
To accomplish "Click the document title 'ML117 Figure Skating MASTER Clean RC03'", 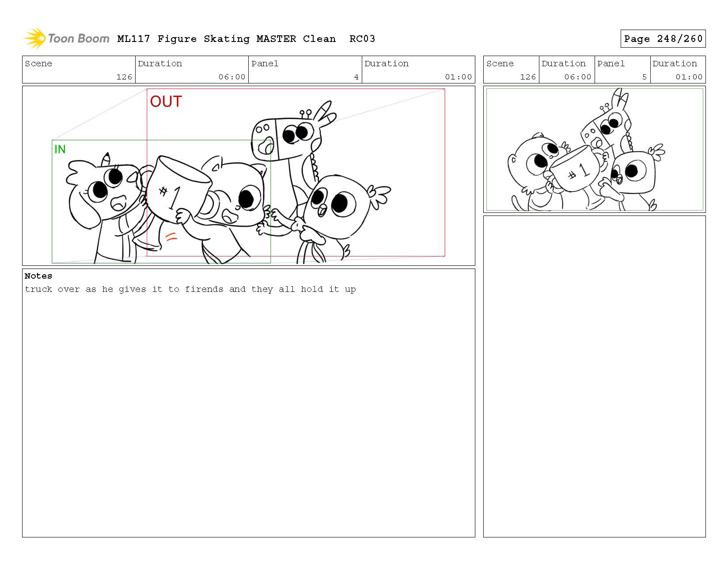I will tap(246, 39).
